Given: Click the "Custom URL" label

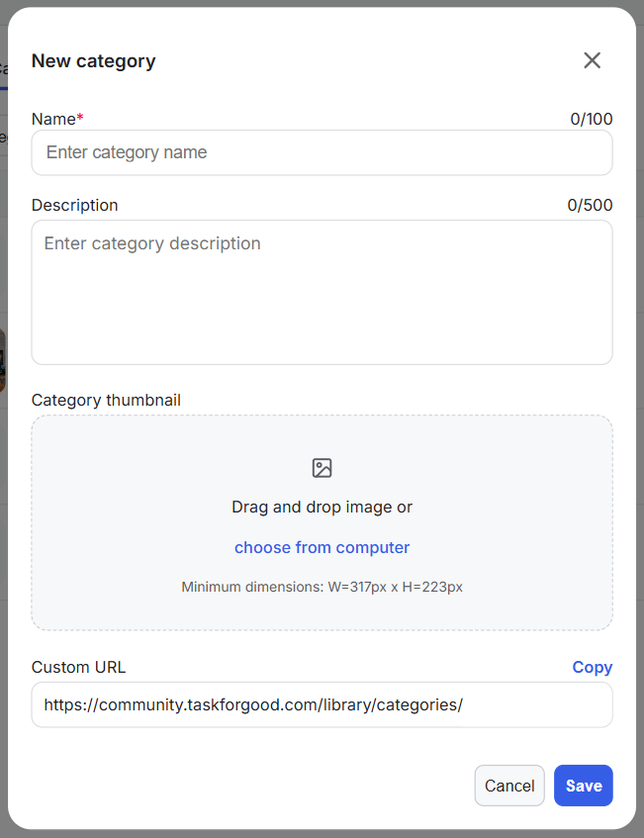Looking at the screenshot, I should [x=78, y=667].
